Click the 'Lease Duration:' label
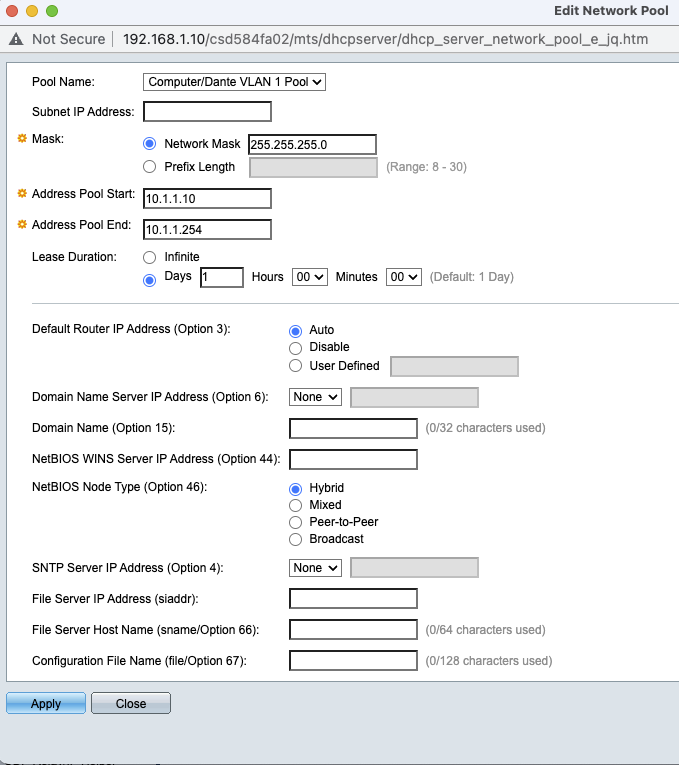 74,257
